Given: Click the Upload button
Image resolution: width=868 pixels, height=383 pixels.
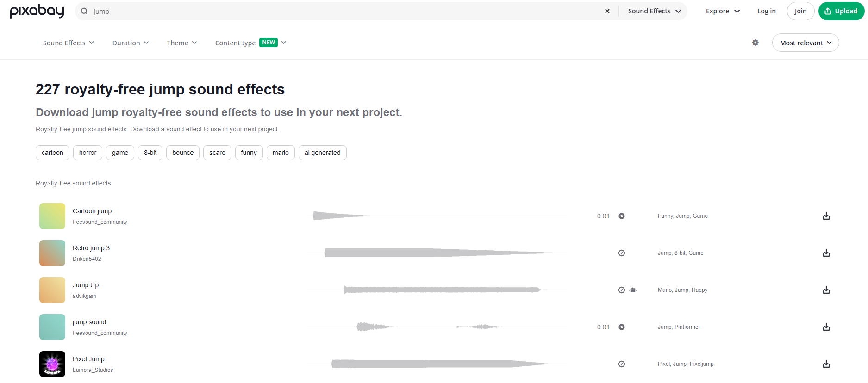Looking at the screenshot, I should tap(841, 11).
